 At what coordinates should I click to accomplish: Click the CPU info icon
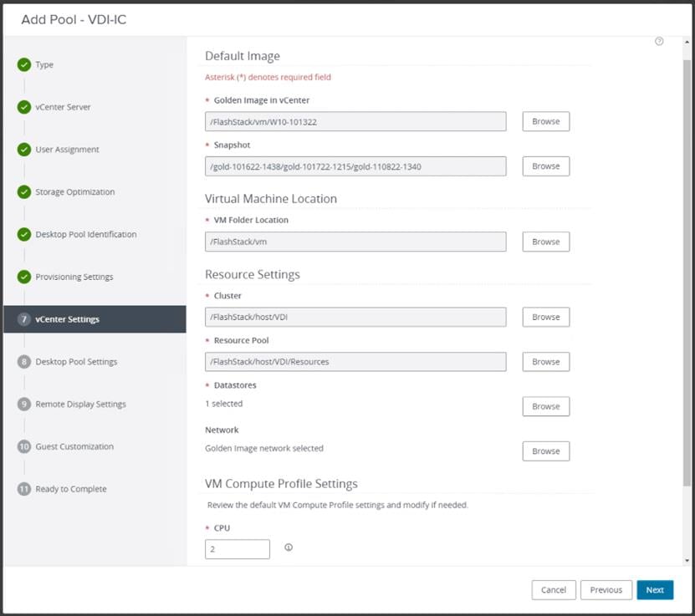289,548
